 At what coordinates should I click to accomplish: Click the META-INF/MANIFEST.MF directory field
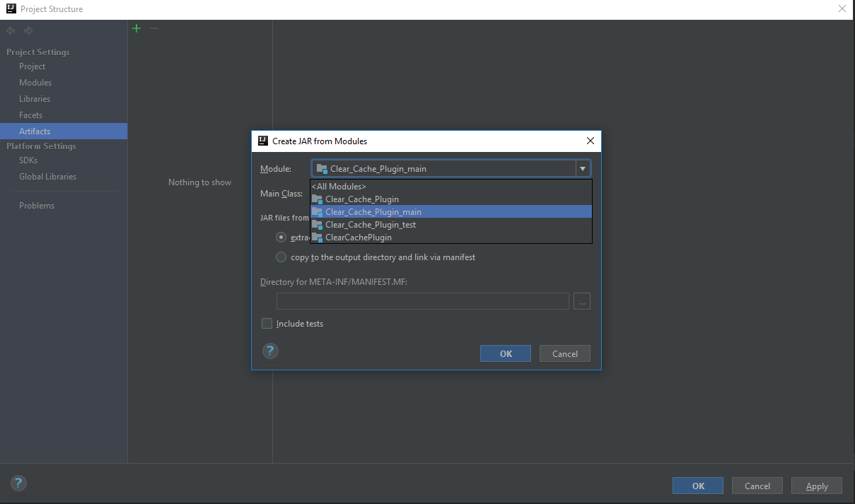[422, 301]
